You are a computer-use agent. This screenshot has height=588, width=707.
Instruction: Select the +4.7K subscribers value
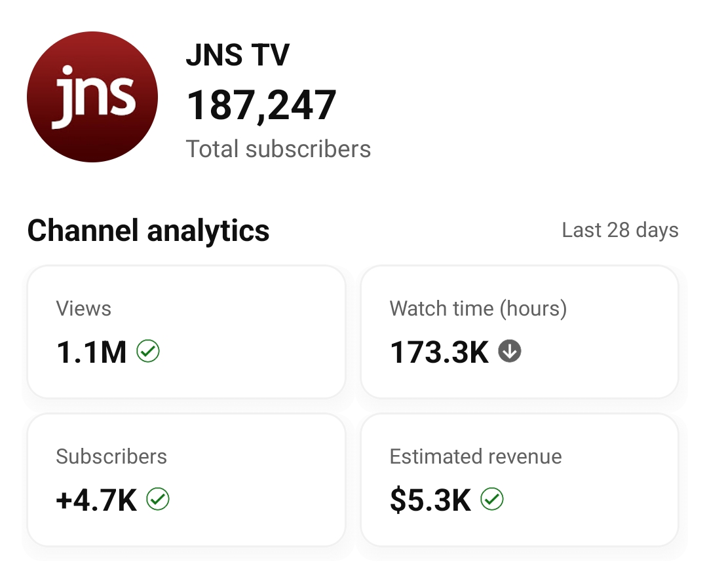coord(96,500)
